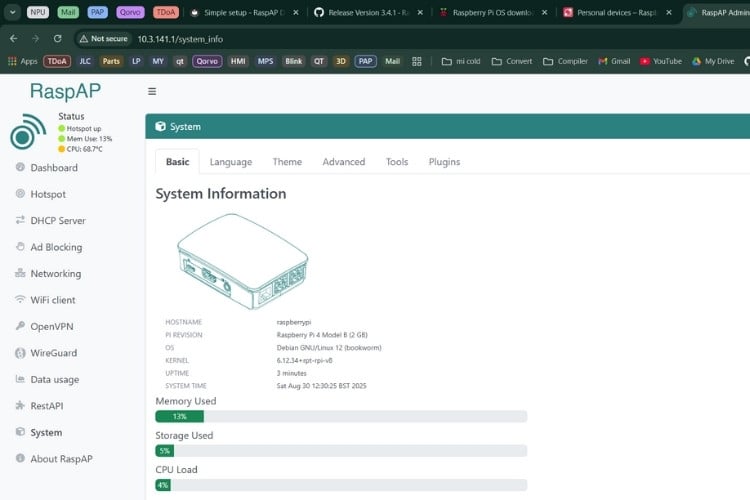Open the About RaspAP info icon
750x500 pixels.
20,458
